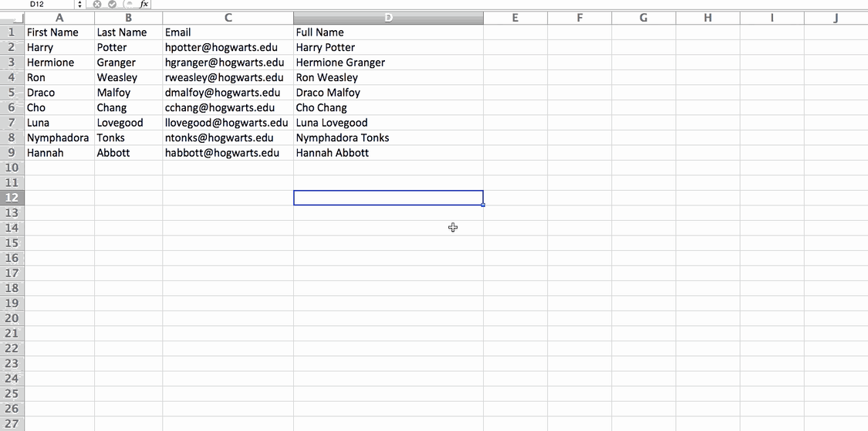The width and height of the screenshot is (868, 431).
Task: Click the 'Last Name' header cell
Action: coord(128,32)
